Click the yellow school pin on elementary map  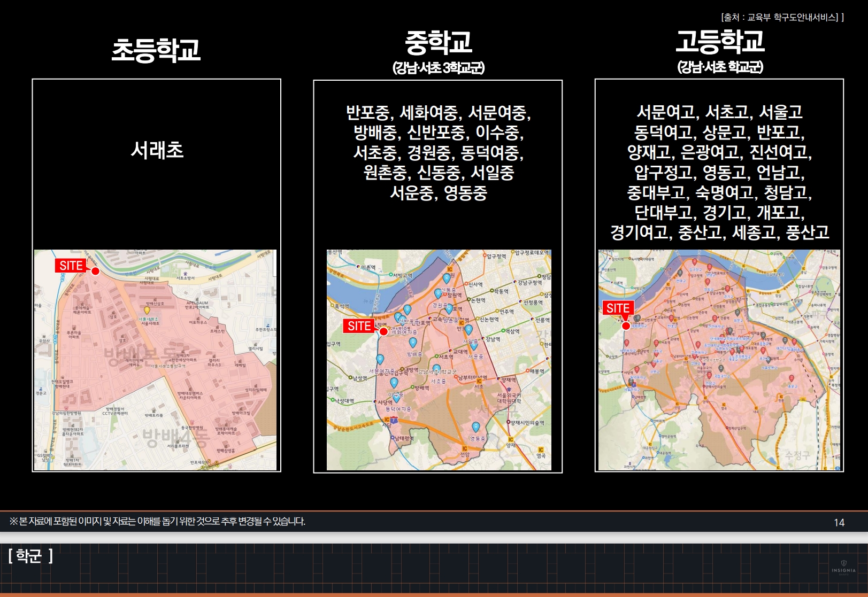(147, 310)
